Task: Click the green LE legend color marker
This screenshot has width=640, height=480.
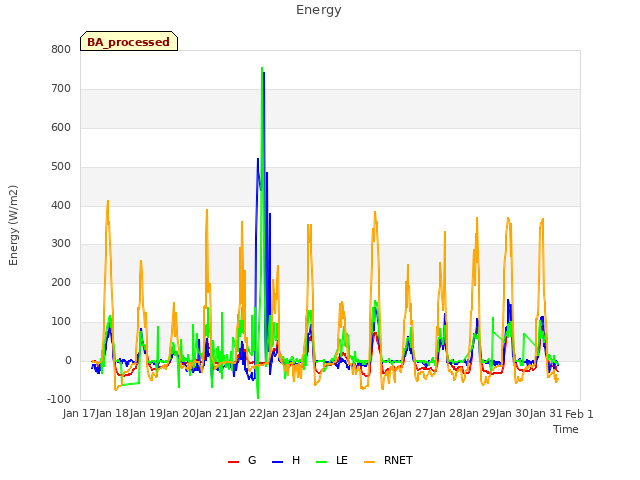Action: click(322, 462)
